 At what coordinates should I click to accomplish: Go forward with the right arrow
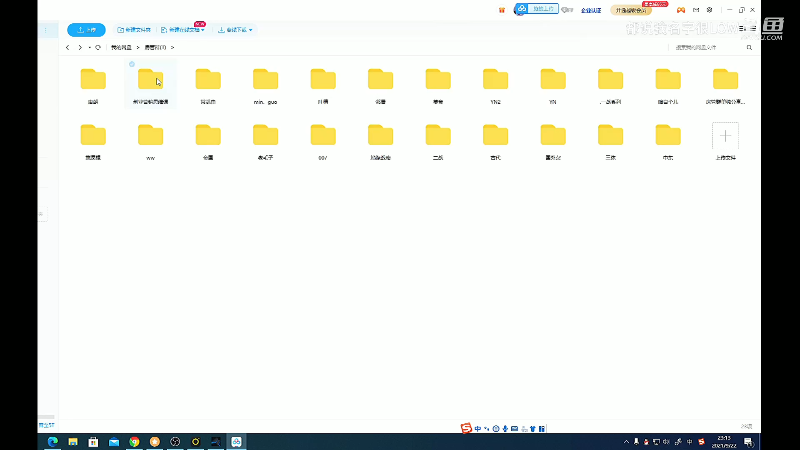[x=80, y=47]
